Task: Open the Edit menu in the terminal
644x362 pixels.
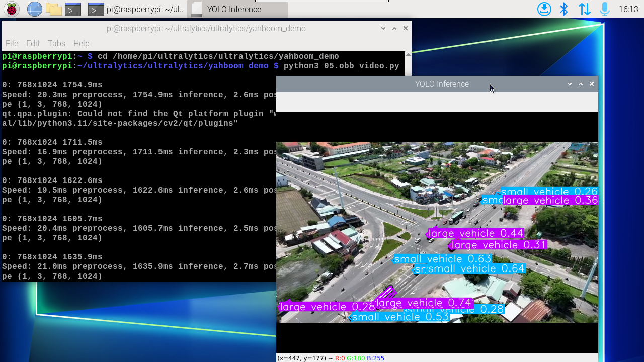Action: point(33,43)
